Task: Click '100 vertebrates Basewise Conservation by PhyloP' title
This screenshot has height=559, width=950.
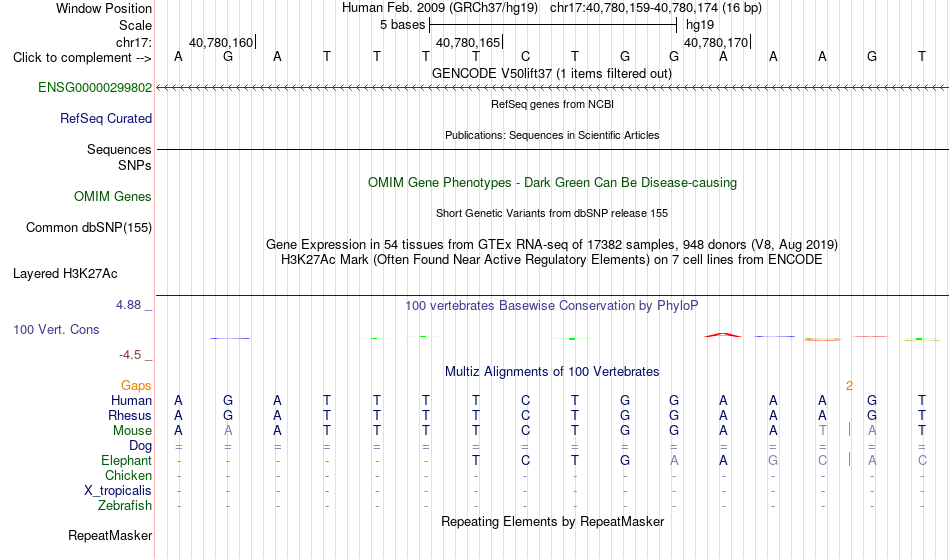Action: [552, 306]
